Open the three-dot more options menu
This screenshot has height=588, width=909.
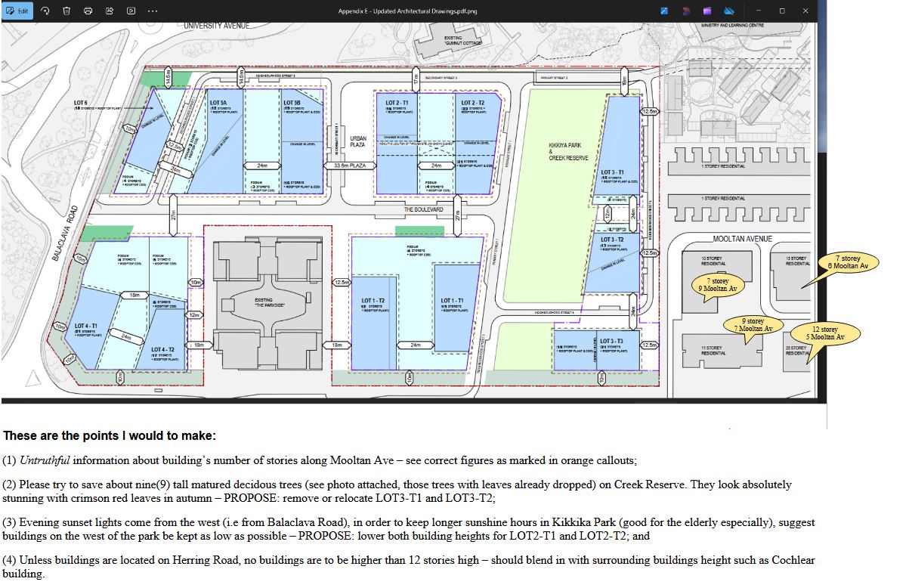tap(153, 11)
